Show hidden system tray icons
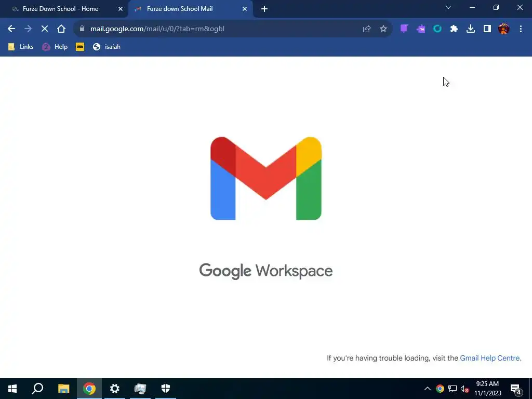 tap(428, 389)
